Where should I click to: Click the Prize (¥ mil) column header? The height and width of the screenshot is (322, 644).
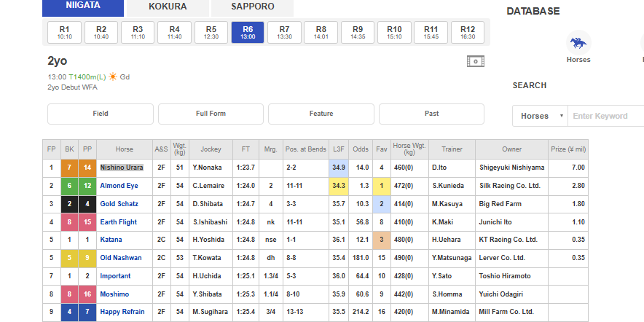point(568,149)
